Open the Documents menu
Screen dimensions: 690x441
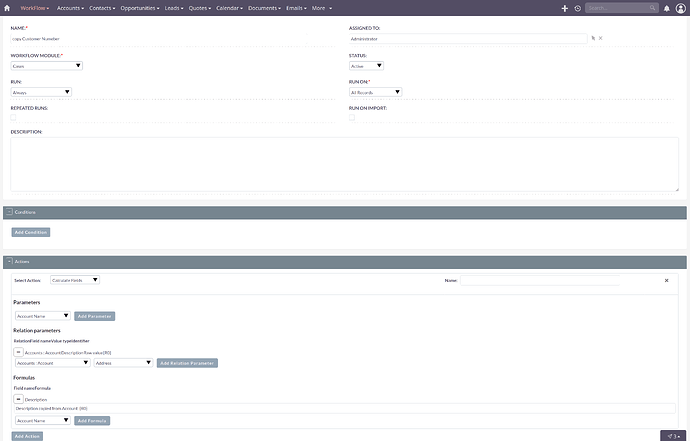(x=264, y=8)
